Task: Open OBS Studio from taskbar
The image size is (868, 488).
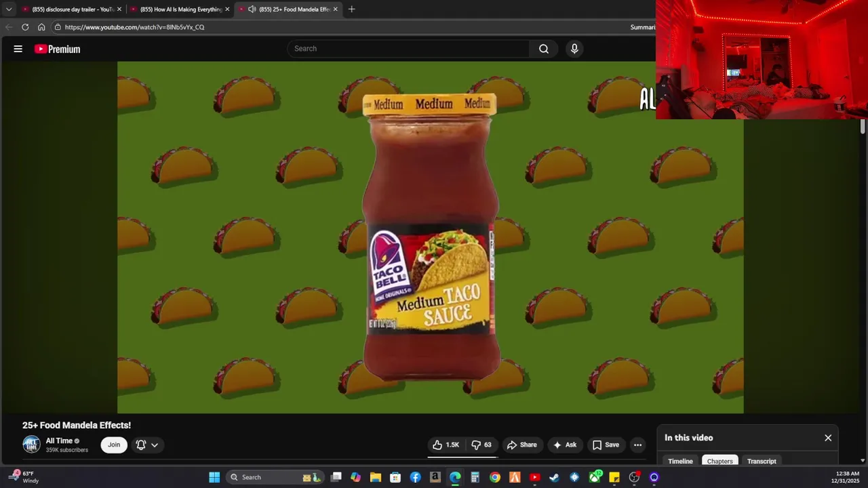Action: (x=634, y=477)
